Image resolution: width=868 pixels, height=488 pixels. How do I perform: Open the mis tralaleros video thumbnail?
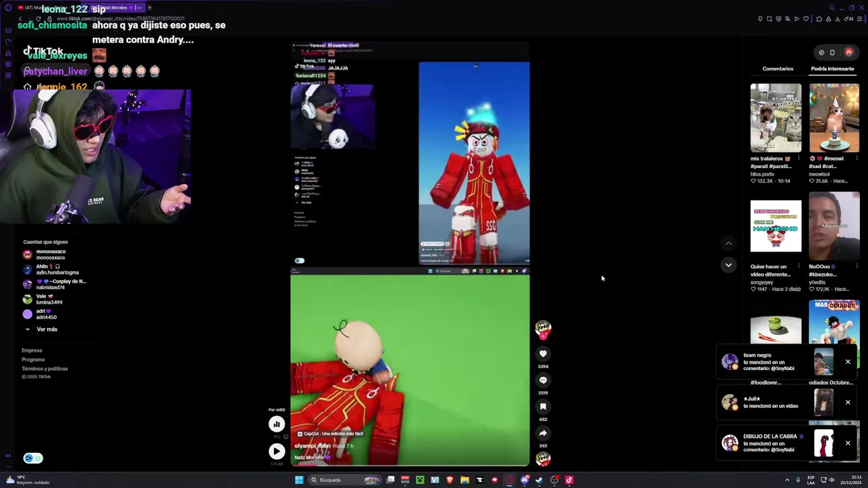[x=776, y=118]
